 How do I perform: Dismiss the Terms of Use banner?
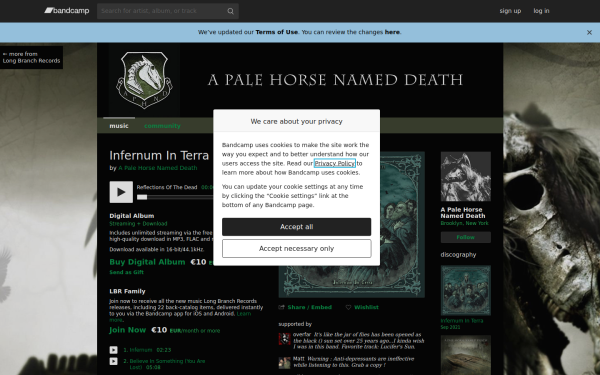(589, 33)
